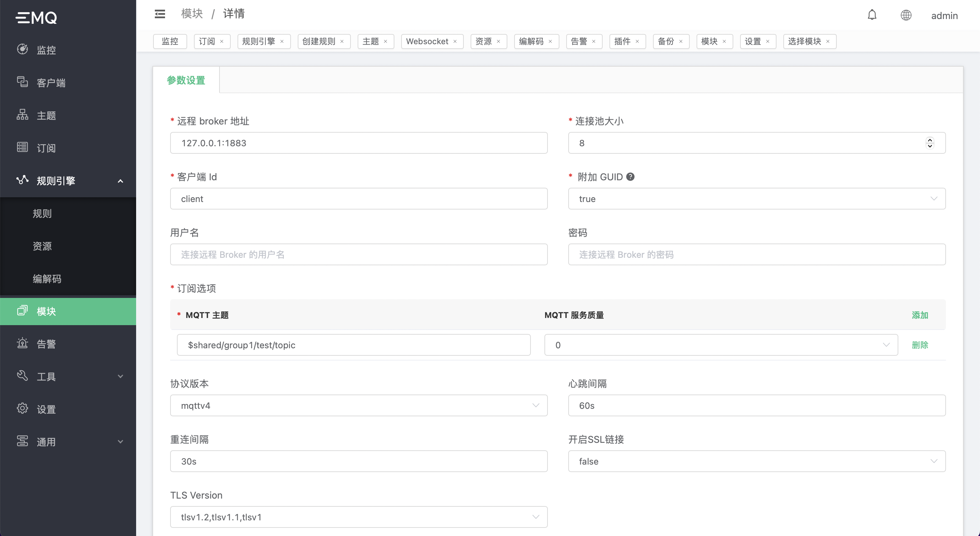Open the language globe icon

click(906, 15)
